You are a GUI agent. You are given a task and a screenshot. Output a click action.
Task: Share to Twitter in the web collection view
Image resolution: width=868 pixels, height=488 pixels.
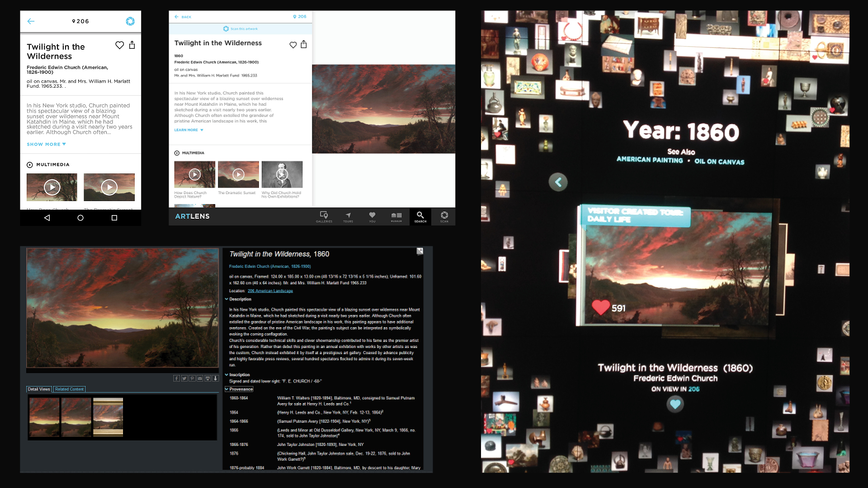pyautogui.click(x=184, y=378)
